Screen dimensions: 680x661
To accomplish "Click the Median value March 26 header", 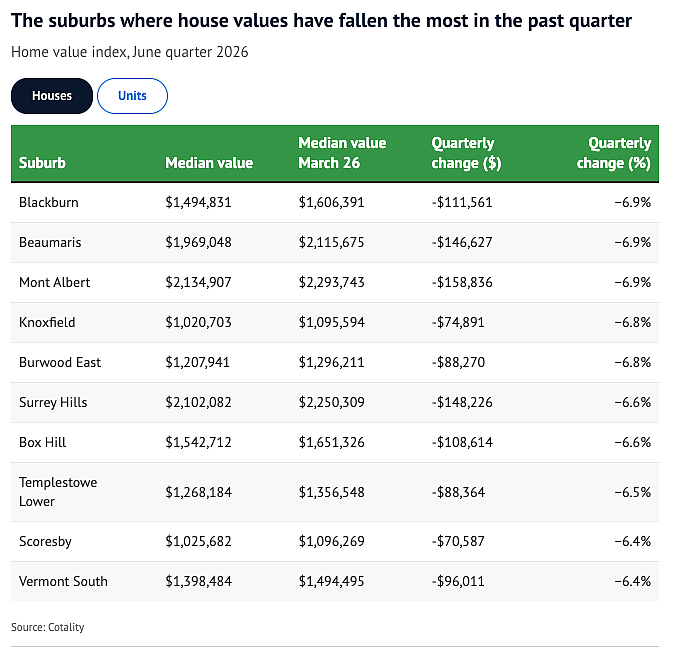I will coord(342,153).
